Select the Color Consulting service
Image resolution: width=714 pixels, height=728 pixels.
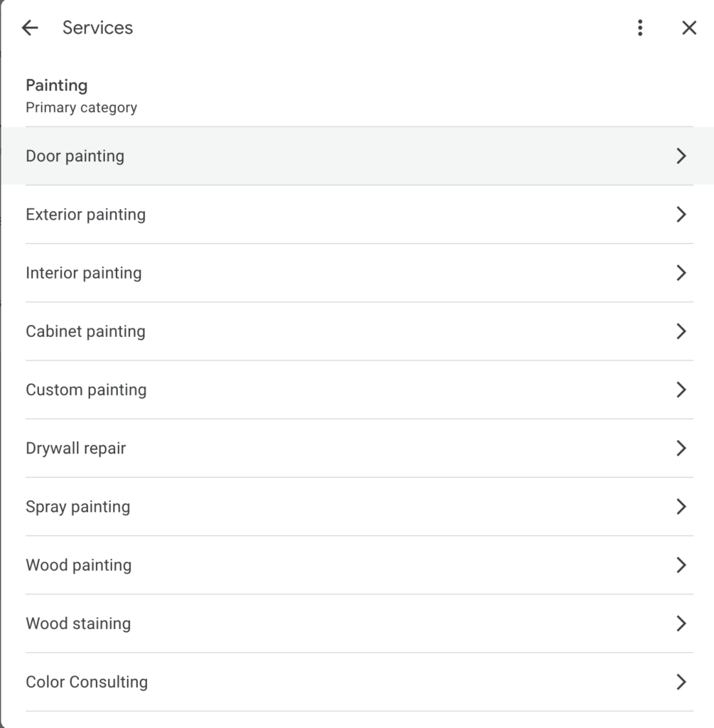tap(87, 682)
